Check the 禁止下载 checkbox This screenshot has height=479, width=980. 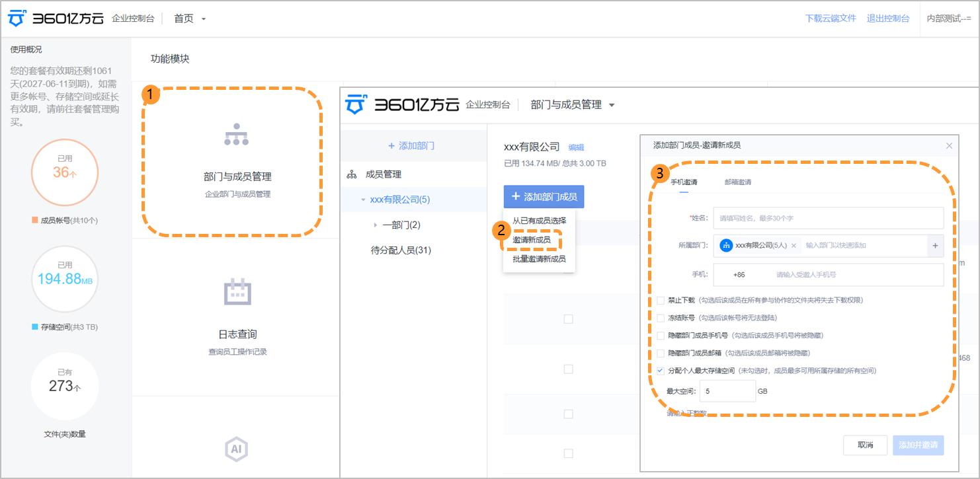pos(661,300)
